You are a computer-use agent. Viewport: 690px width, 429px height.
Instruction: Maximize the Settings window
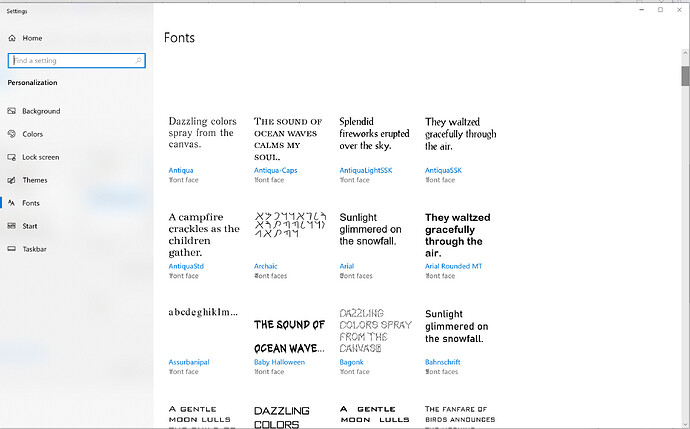pyautogui.click(x=660, y=9)
